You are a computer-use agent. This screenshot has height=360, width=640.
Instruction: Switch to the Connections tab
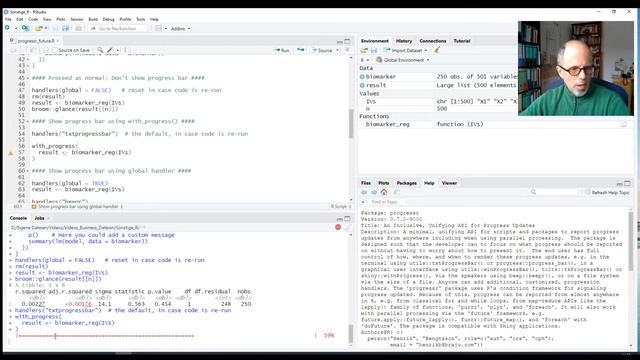433,41
